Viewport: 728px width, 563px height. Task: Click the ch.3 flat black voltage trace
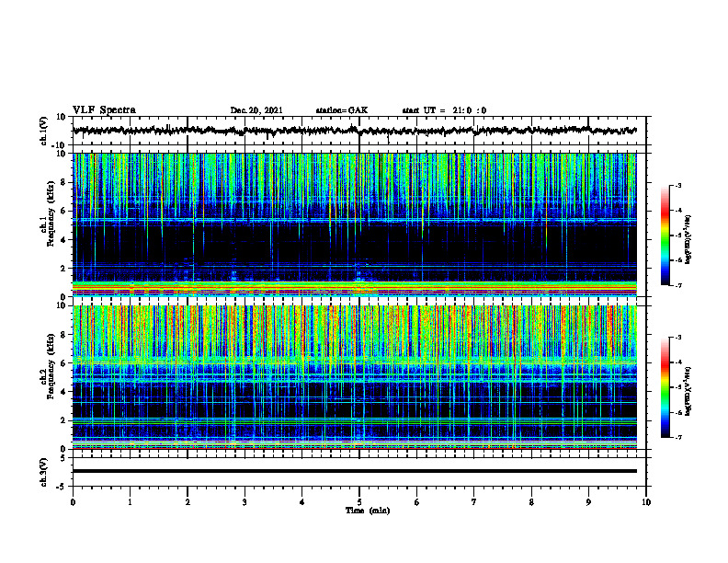[x=354, y=471]
